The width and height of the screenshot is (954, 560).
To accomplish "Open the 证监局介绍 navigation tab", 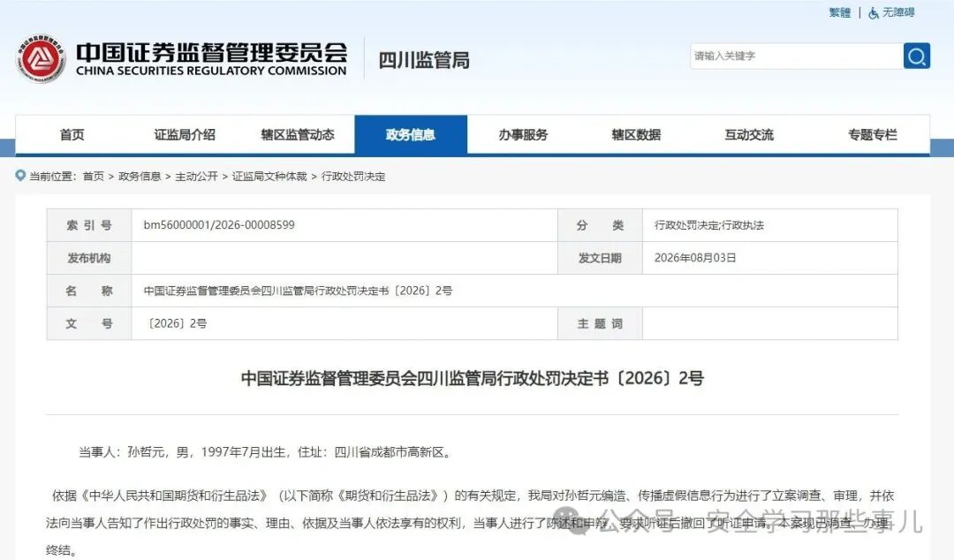I will point(185,134).
